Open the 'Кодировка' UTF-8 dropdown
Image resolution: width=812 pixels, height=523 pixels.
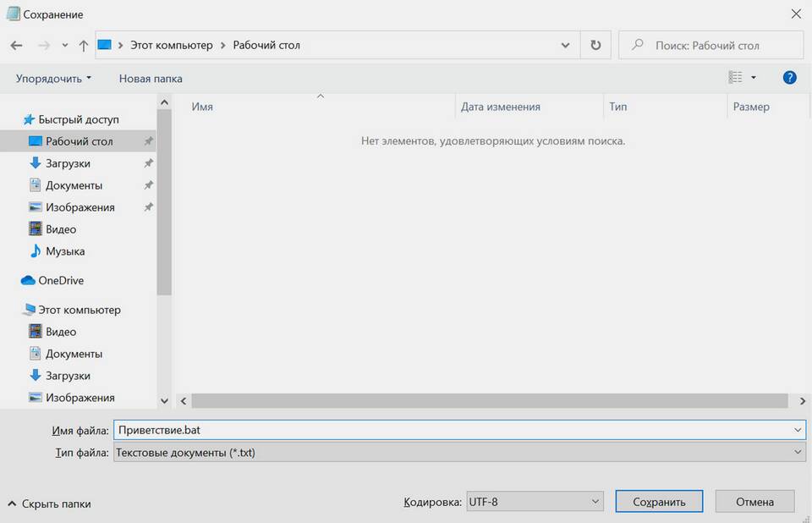pyautogui.click(x=535, y=501)
